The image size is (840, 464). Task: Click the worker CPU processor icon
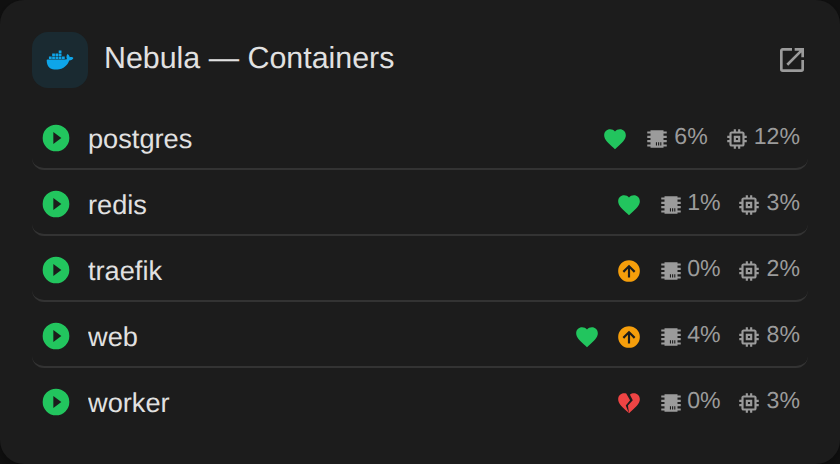[749, 403]
